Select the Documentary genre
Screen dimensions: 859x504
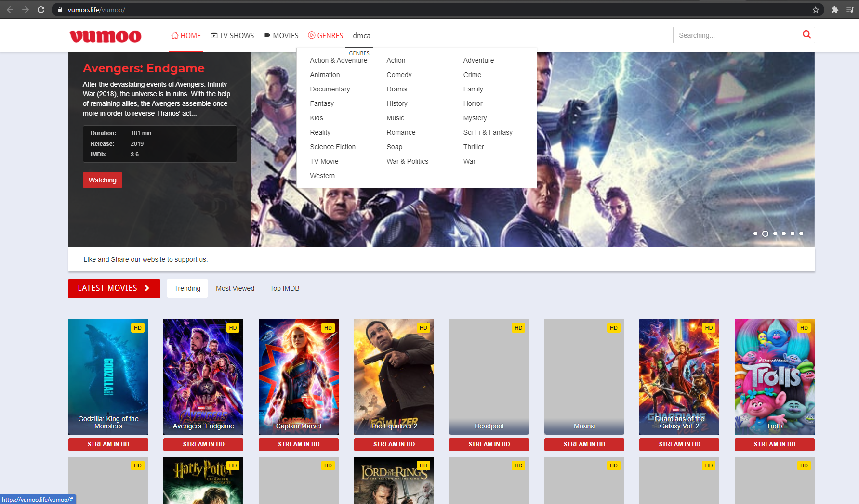click(x=330, y=89)
